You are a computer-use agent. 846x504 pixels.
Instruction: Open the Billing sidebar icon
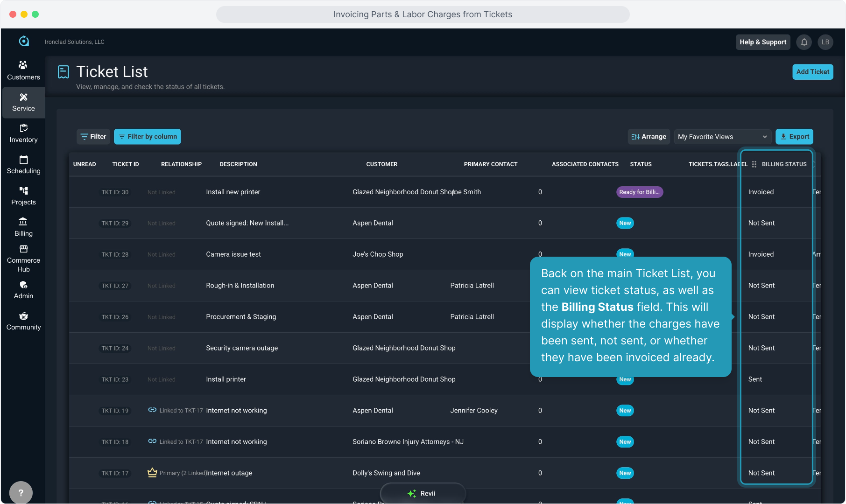(23, 222)
